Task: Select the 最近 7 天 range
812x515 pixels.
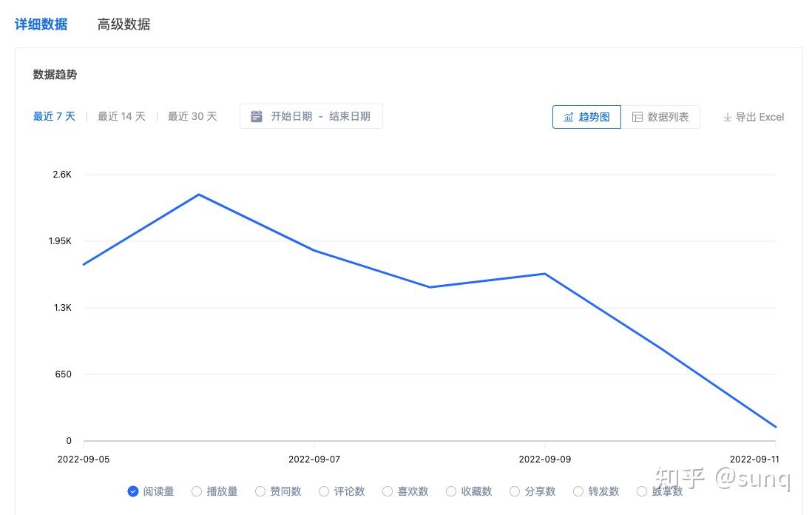Action: [54, 116]
